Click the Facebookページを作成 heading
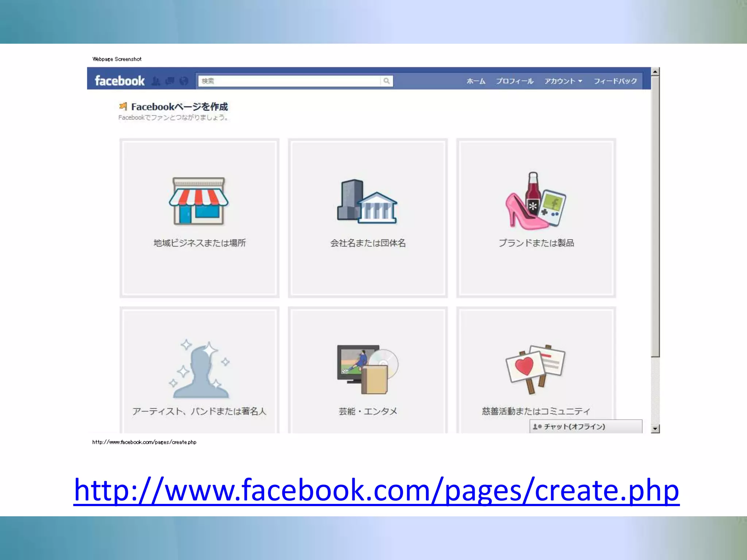The image size is (747, 560). click(x=179, y=106)
